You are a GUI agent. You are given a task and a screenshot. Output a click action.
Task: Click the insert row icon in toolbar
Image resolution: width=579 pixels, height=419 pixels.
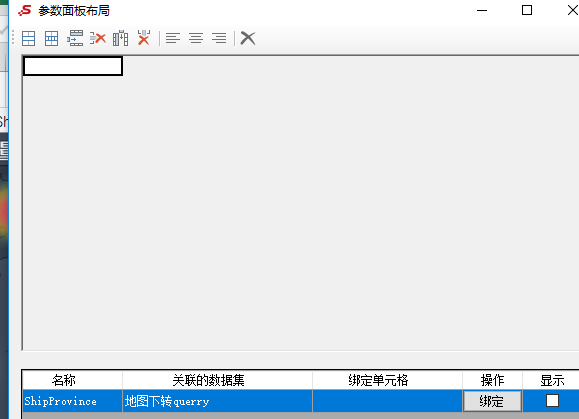28,38
